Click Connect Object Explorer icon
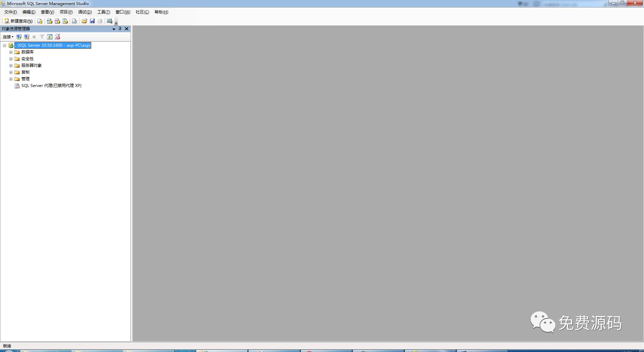The height and width of the screenshot is (352, 644). (19, 37)
